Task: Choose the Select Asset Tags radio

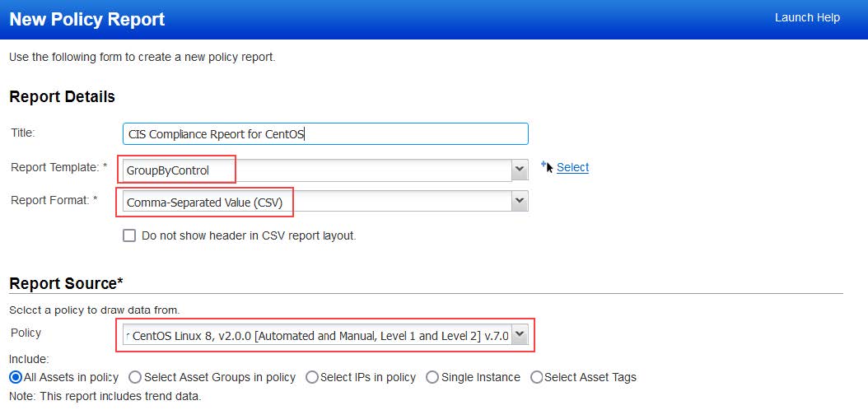Action: pyautogui.click(x=536, y=377)
